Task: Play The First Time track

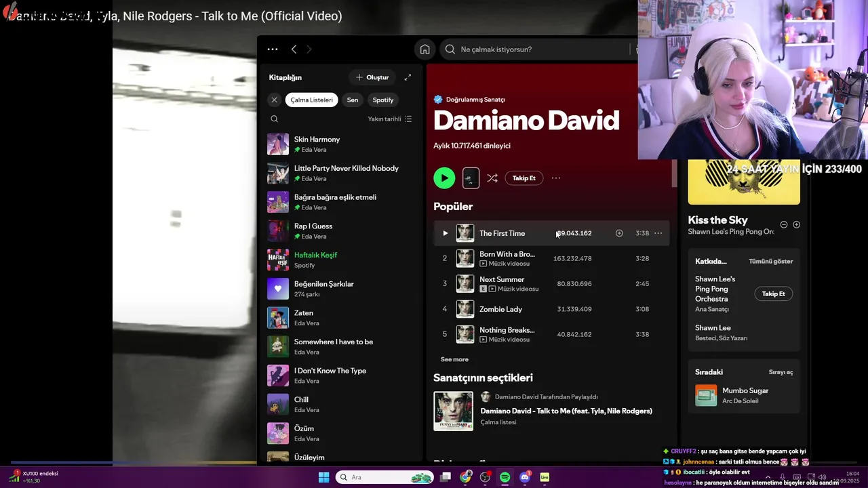Action: pyautogui.click(x=445, y=233)
